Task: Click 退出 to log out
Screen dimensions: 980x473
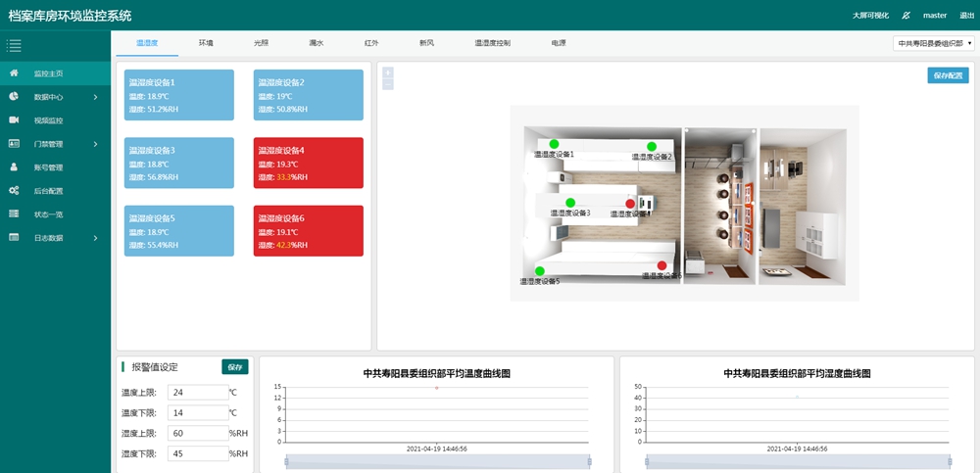Action: coord(967,15)
